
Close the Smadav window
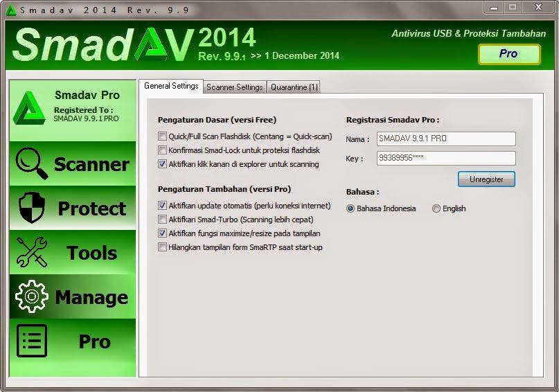pos(538,8)
